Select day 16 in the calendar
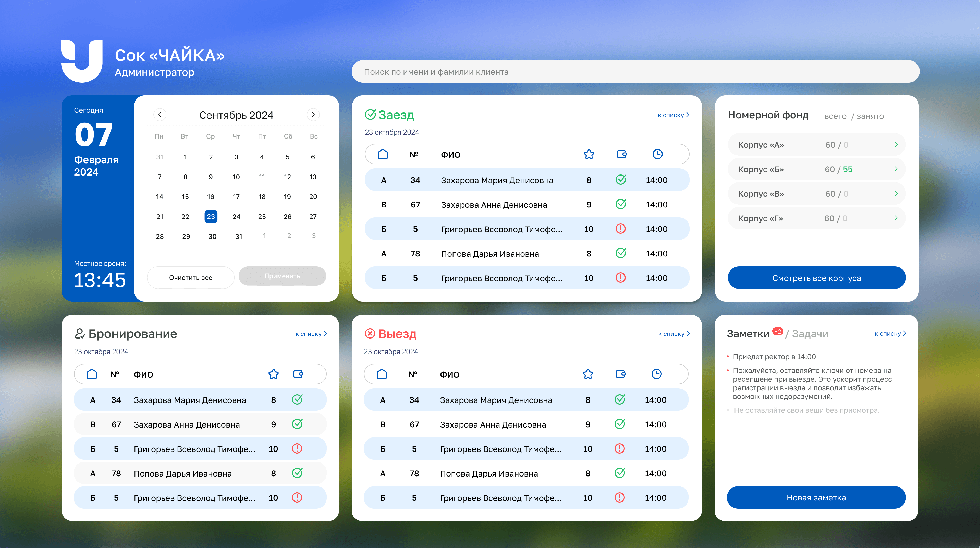 [210, 197]
